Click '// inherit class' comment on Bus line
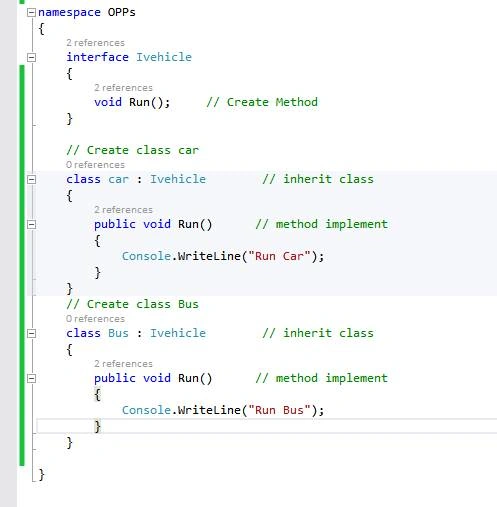 point(318,333)
